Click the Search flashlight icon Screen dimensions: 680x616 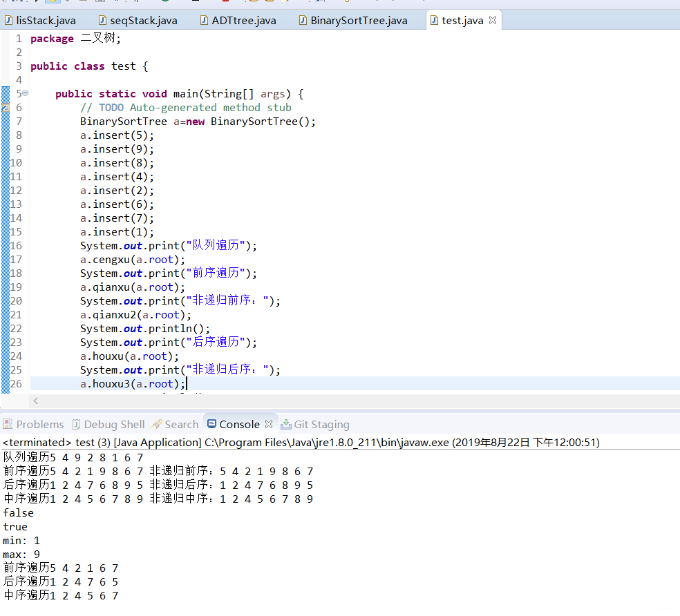[157, 425]
